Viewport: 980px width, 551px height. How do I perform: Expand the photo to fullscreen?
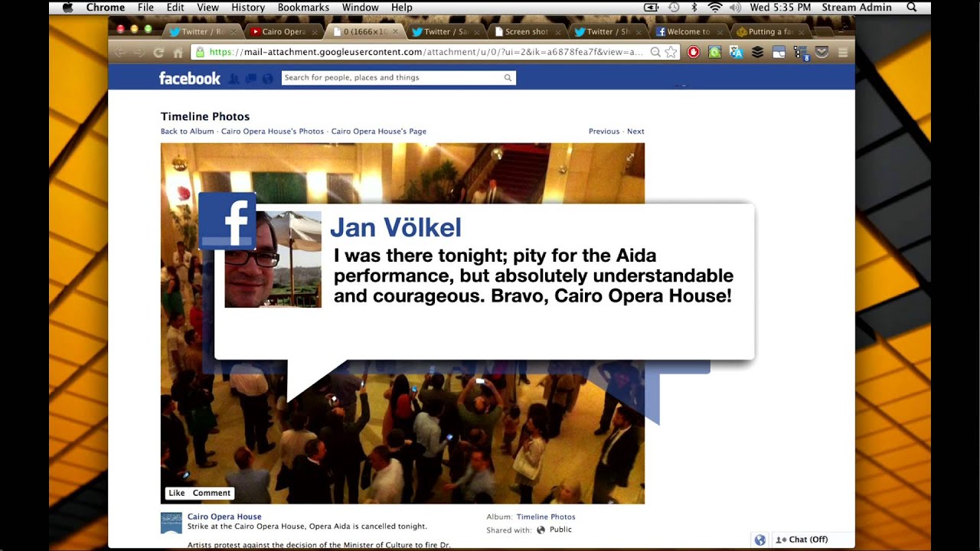pos(630,157)
